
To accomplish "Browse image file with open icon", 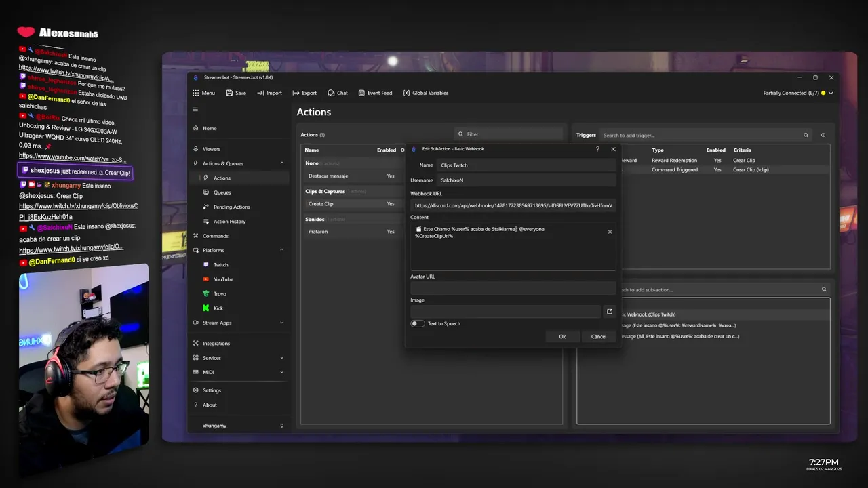I will pos(609,312).
